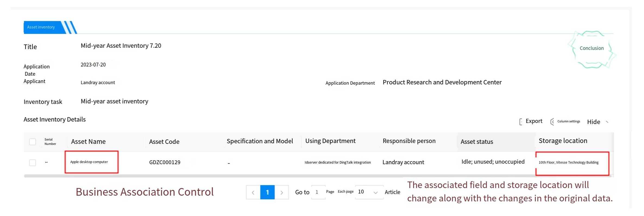Toggle the select-all header checkbox

tap(33, 142)
